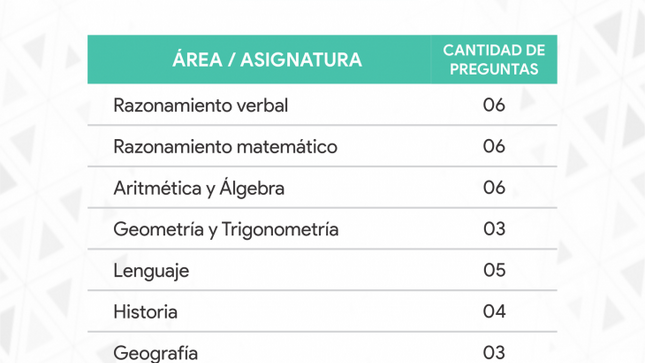645x363 pixels.
Task: Select the Historia row label
Action: click(145, 312)
